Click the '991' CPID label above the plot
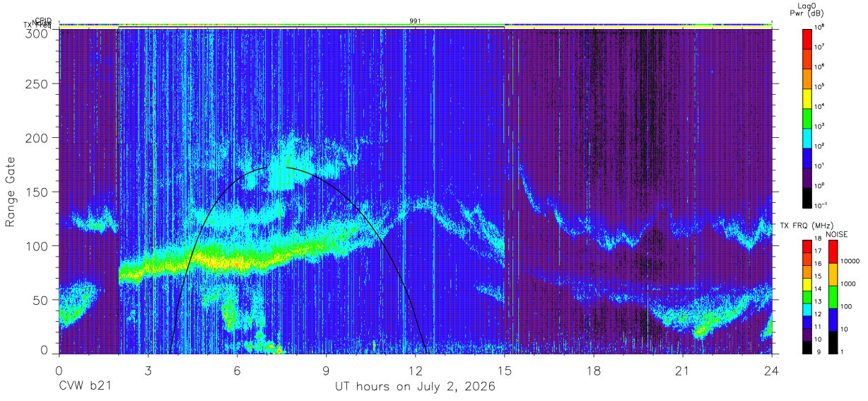 click(x=416, y=21)
